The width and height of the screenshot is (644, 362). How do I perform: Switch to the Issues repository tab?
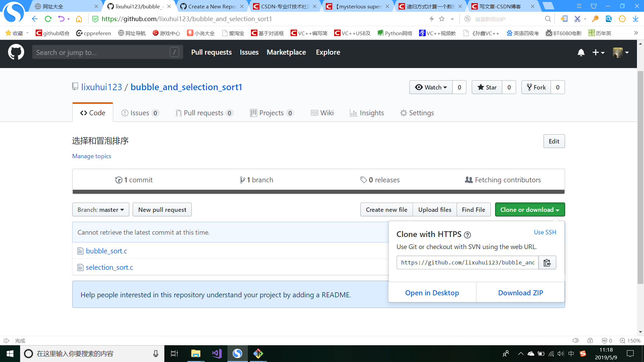(x=140, y=113)
